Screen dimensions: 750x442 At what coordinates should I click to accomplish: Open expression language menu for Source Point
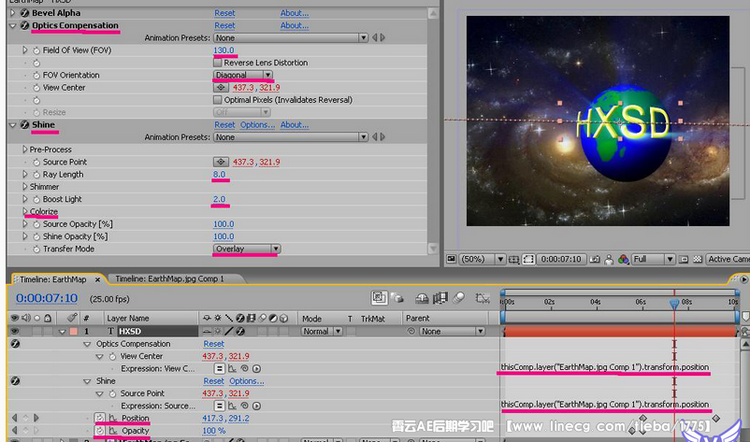[257, 406]
